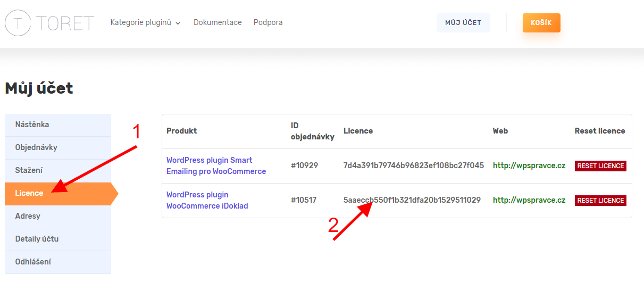Reset licence for WooCommerce iDoklad plugin
Screen dimensions: 644x282
pyautogui.click(x=600, y=201)
